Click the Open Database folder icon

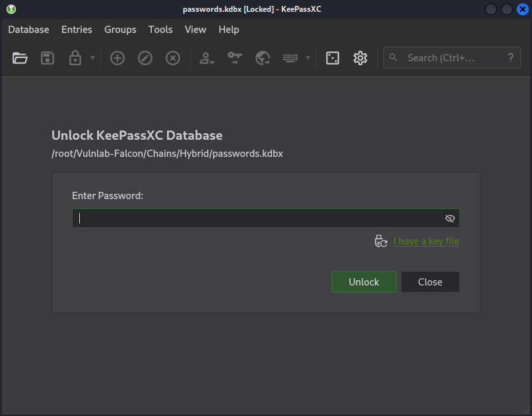point(20,58)
